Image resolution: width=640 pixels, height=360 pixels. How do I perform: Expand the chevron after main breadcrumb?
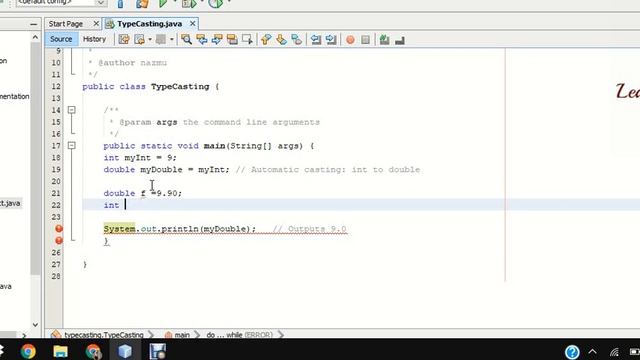(198, 335)
